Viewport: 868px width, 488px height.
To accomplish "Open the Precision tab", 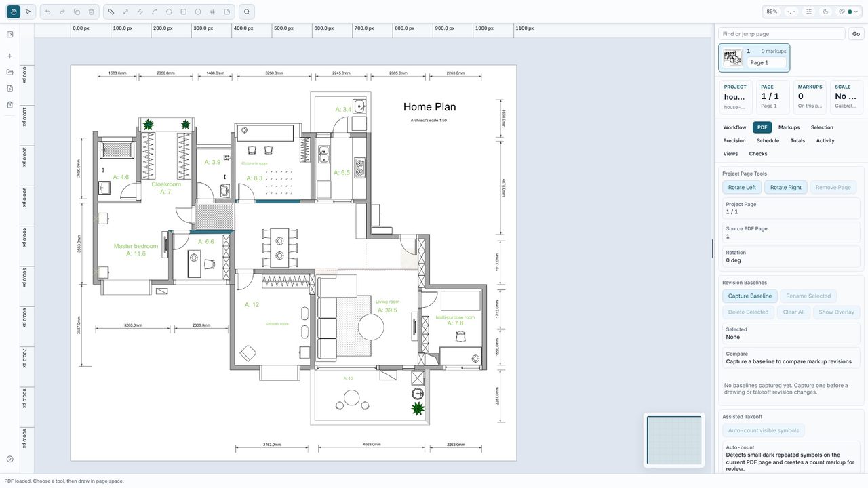I will (x=734, y=141).
